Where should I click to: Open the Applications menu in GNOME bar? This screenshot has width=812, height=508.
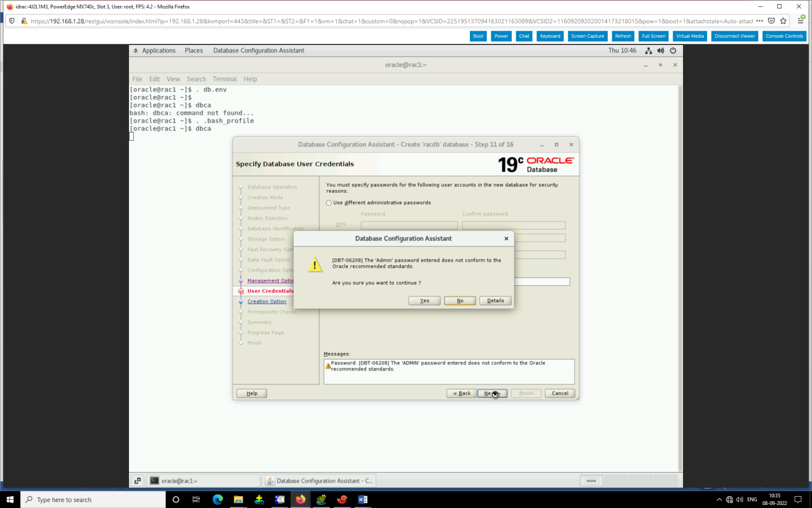tap(158, 51)
